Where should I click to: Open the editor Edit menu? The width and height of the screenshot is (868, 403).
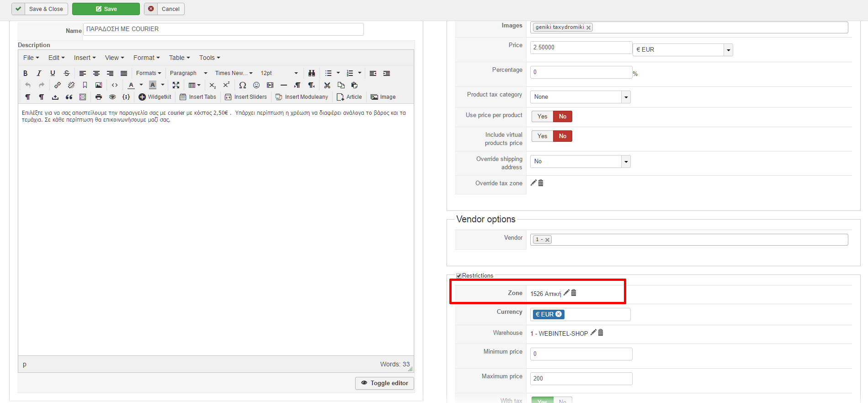57,58
